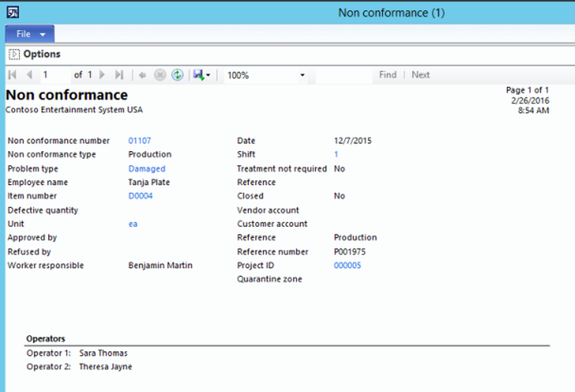Select the report date 2/26/2016
This screenshot has width=575, height=392.
point(530,101)
